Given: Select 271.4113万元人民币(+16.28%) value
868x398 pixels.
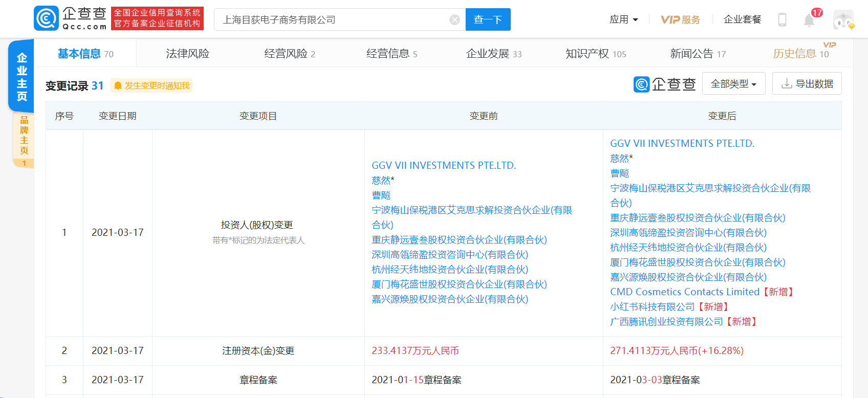Looking at the screenshot, I should pyautogui.click(x=677, y=350).
